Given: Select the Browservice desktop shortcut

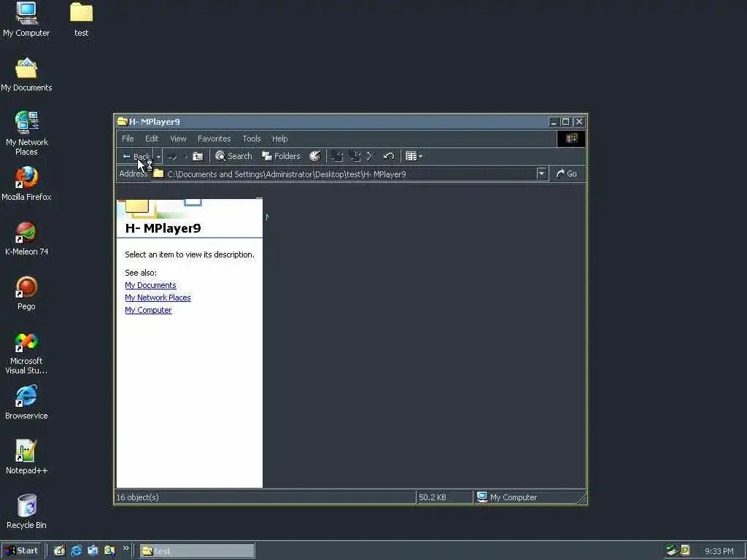Looking at the screenshot, I should pyautogui.click(x=26, y=402).
